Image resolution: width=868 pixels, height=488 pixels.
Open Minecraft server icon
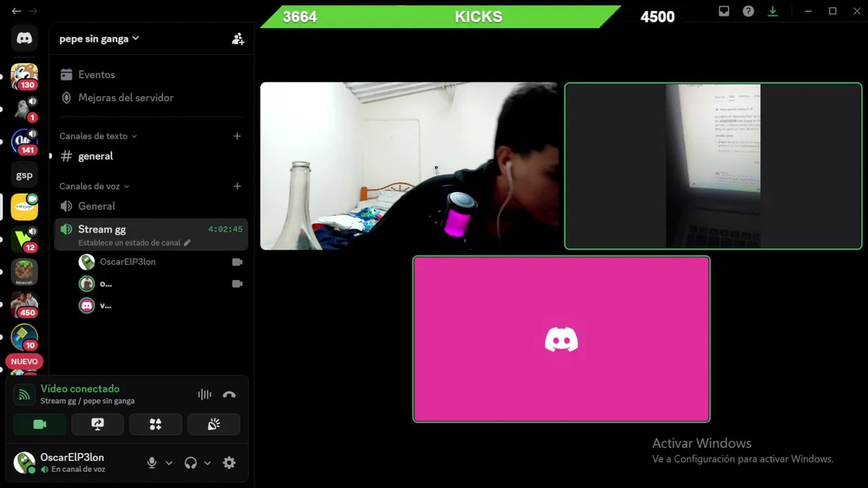tap(24, 272)
